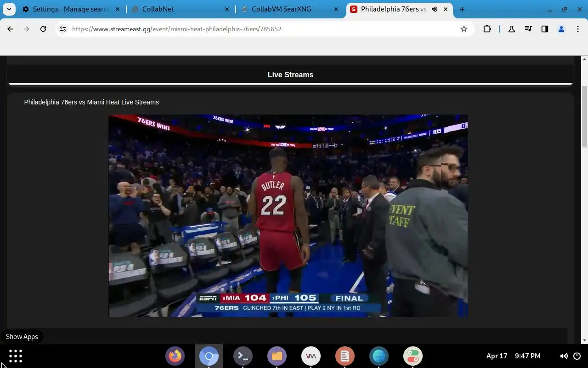The width and height of the screenshot is (588, 368).
Task: Open the Extensions puzzle icon
Action: coord(487,29)
